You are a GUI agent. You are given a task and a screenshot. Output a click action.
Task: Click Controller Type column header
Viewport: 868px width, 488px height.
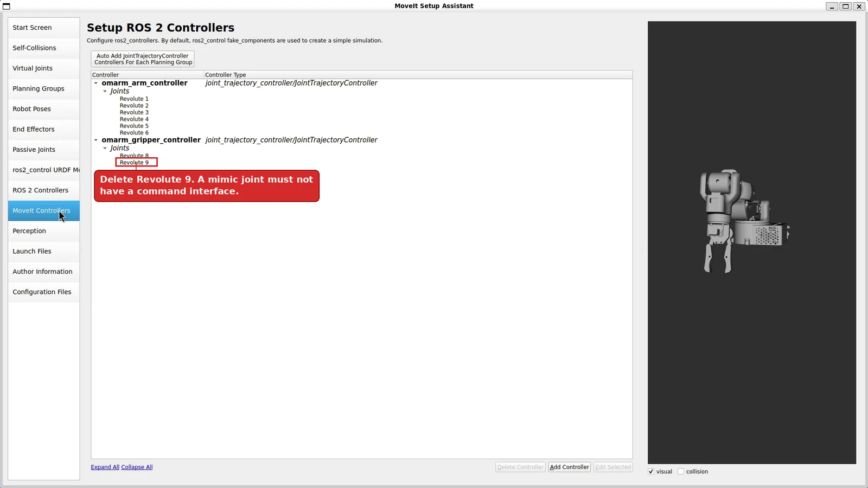[418, 75]
